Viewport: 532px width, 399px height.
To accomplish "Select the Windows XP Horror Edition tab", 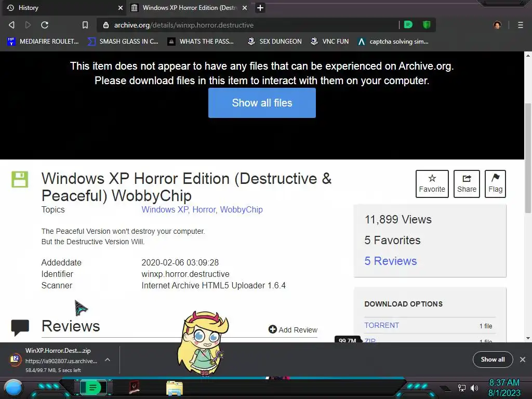I will click(x=189, y=8).
